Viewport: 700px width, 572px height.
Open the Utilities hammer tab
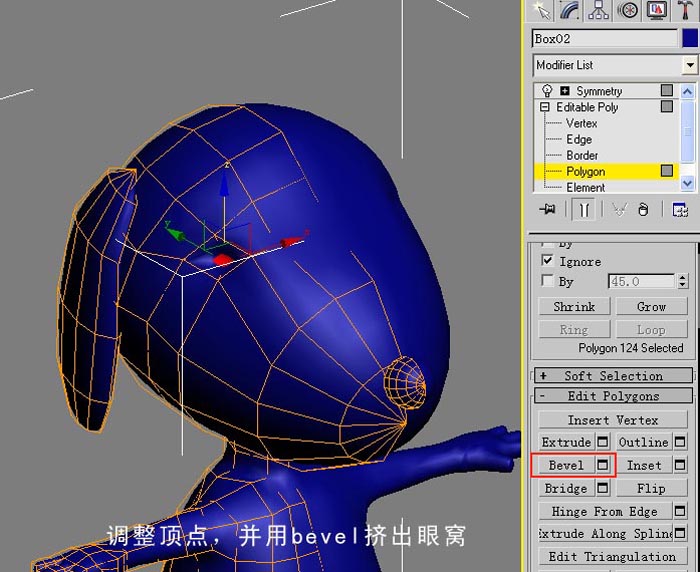tap(684, 11)
